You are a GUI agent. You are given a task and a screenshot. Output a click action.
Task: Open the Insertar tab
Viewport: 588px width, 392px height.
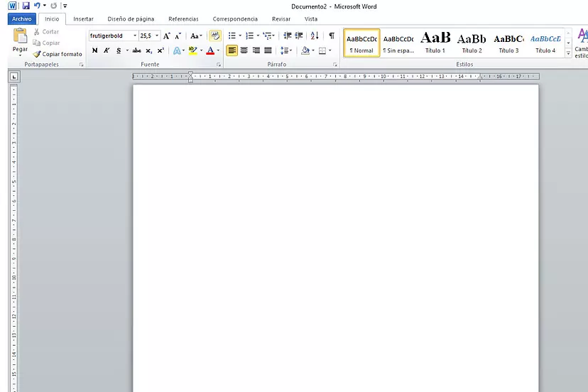click(x=83, y=18)
